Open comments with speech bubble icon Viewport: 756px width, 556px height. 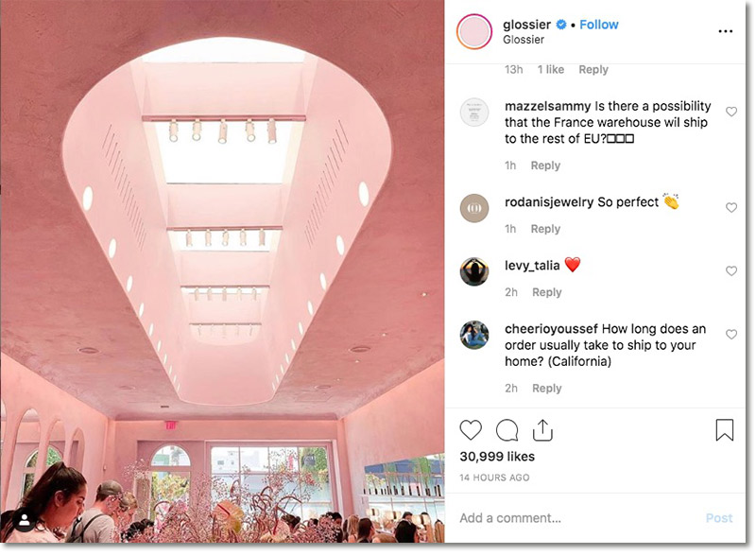(x=507, y=430)
